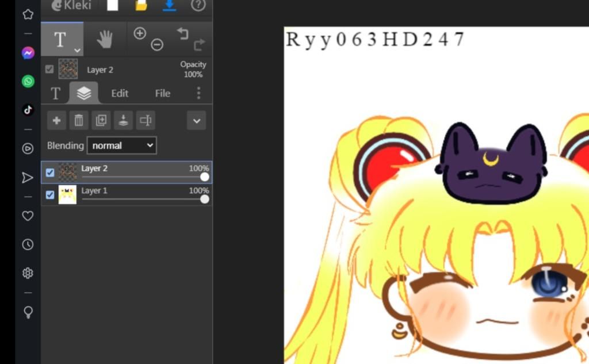Open the Player icon in the browser sidebar
The width and height of the screenshot is (589, 364).
click(28, 149)
